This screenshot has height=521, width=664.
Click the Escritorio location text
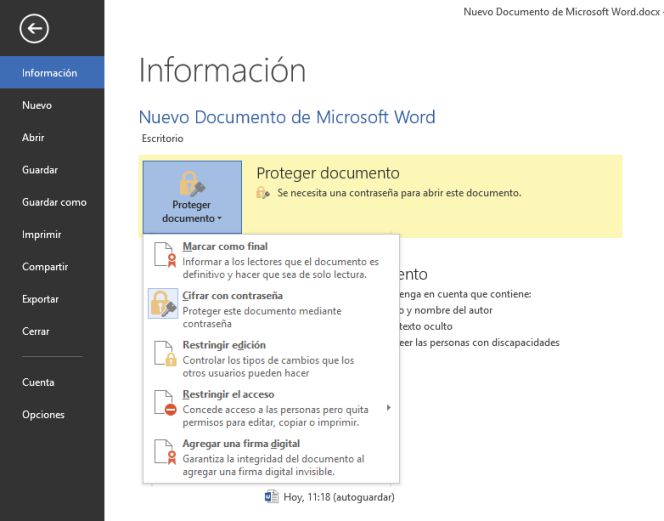(163, 139)
